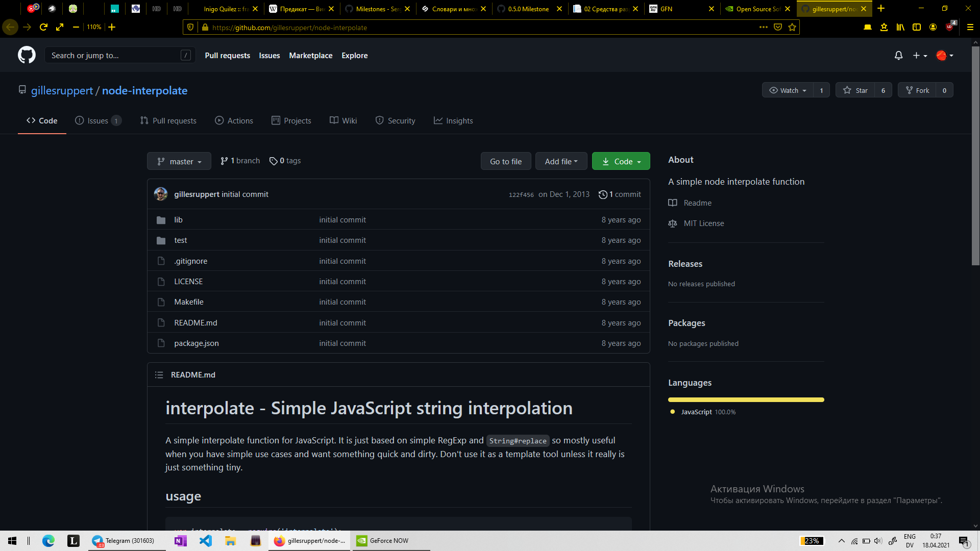Screen dimensions: 980x551
Task: Click the package.json file icon
Action: [161, 343]
